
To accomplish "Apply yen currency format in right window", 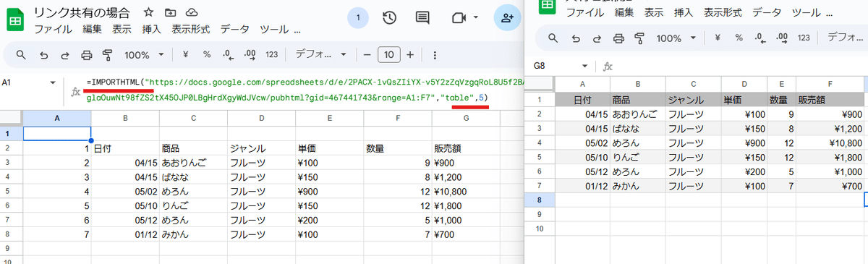I will tap(717, 38).
